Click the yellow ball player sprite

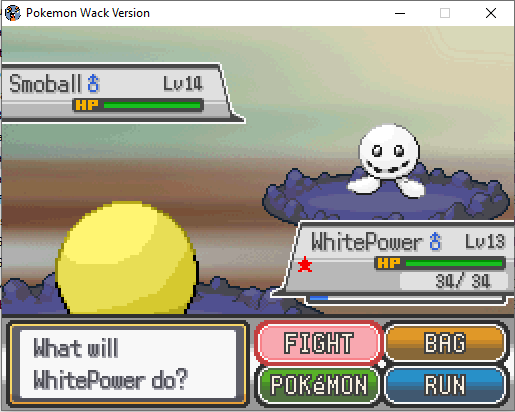(127, 257)
